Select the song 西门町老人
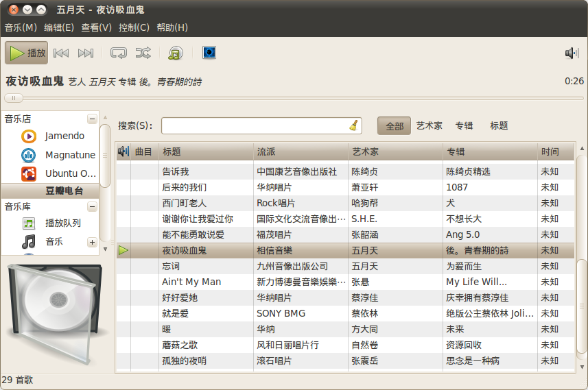The height and width of the screenshot is (390, 588). pyautogui.click(x=184, y=203)
